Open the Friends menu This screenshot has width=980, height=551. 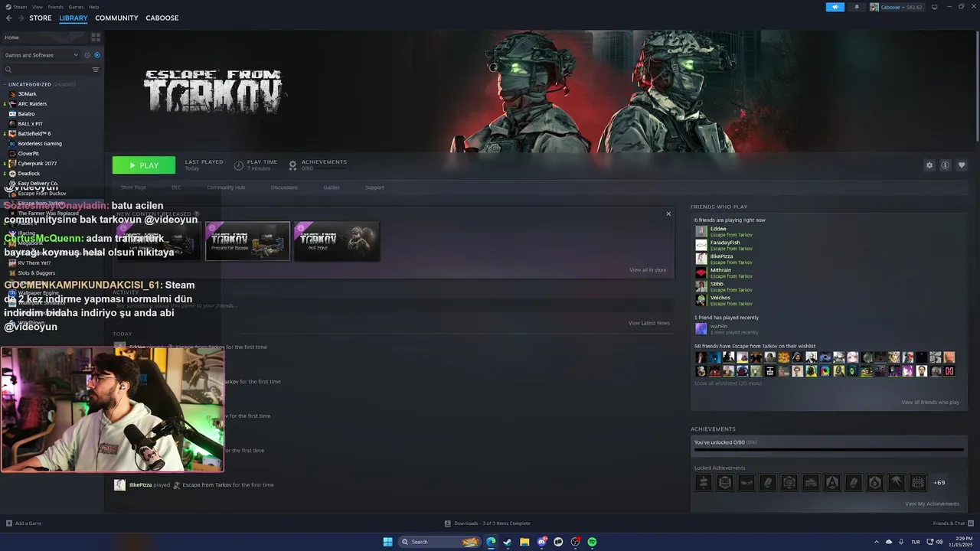(56, 7)
